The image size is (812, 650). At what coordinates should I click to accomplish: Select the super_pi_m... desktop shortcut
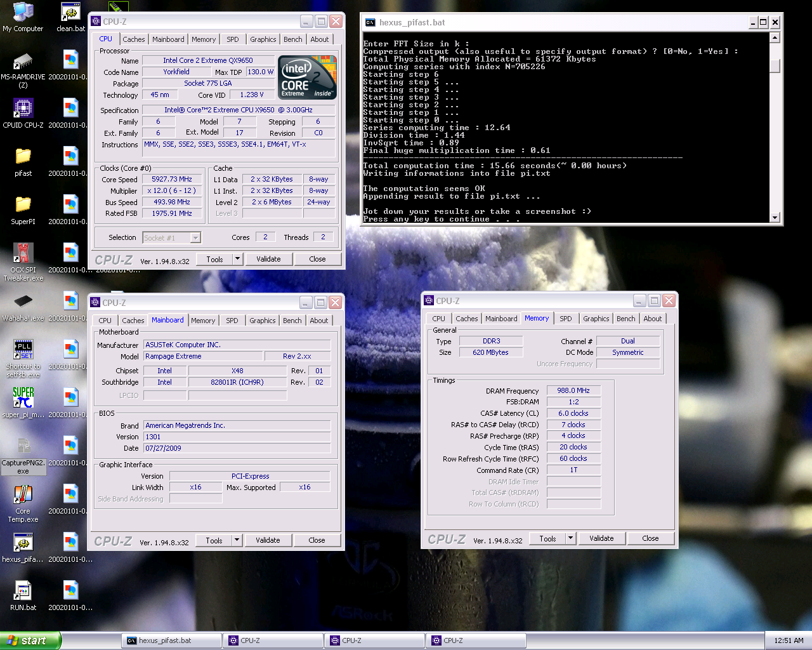coord(23,403)
